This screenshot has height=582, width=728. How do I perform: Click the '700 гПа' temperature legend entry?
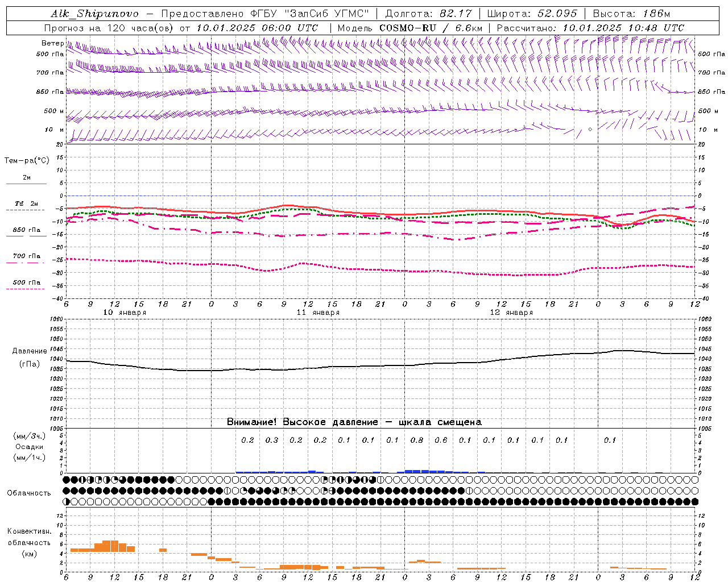pyautogui.click(x=27, y=256)
